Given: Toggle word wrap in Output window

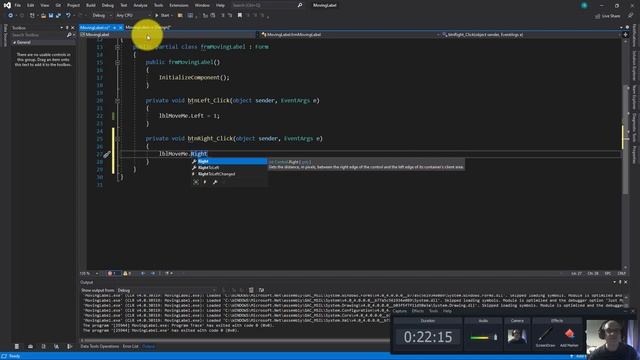Looking at the screenshot, I should 261,290.
